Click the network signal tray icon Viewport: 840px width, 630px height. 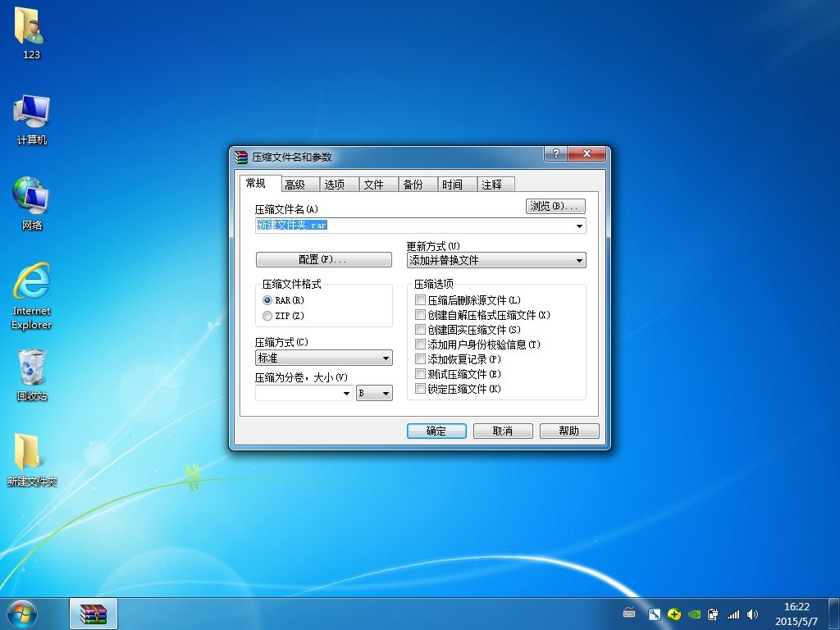733,614
